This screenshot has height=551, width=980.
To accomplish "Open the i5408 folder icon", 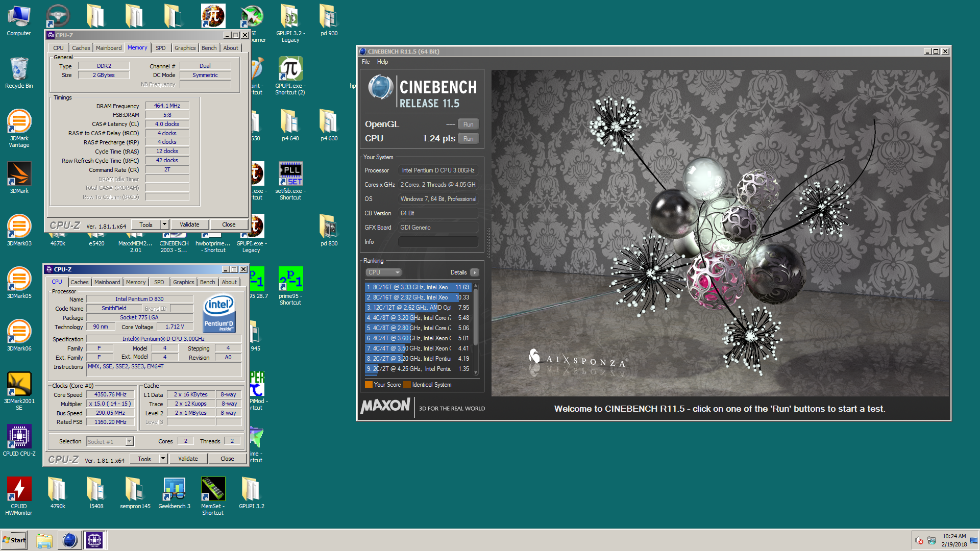I will pyautogui.click(x=96, y=493).
